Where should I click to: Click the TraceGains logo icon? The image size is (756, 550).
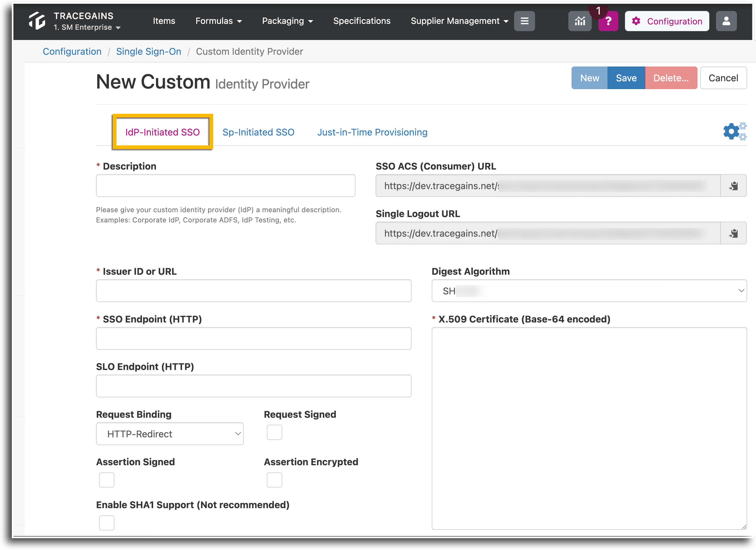coord(37,21)
